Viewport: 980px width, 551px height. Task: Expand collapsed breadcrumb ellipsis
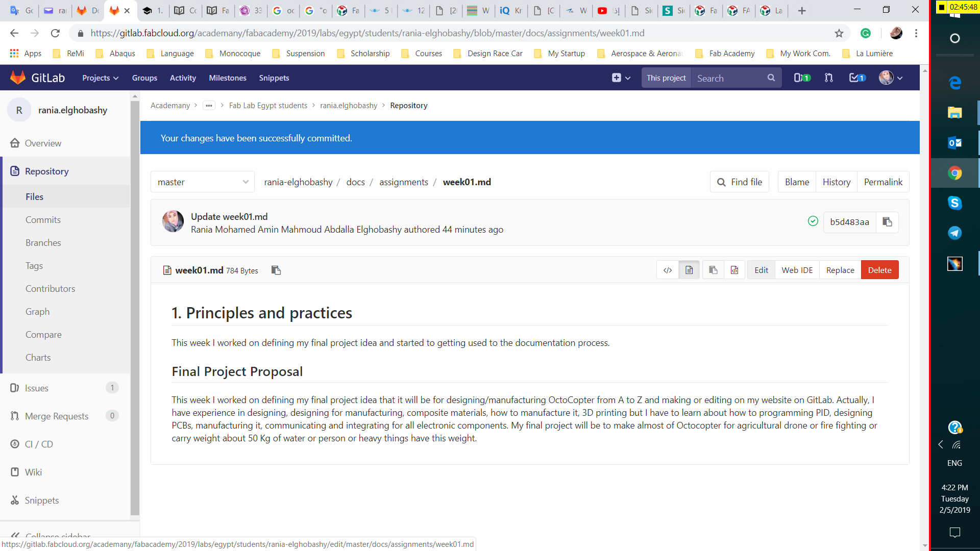209,106
